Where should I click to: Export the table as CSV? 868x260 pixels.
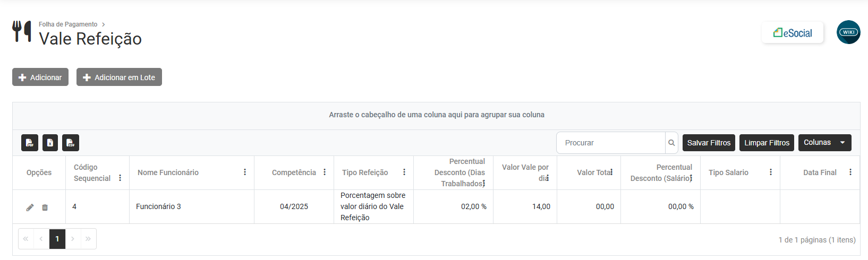pos(71,143)
